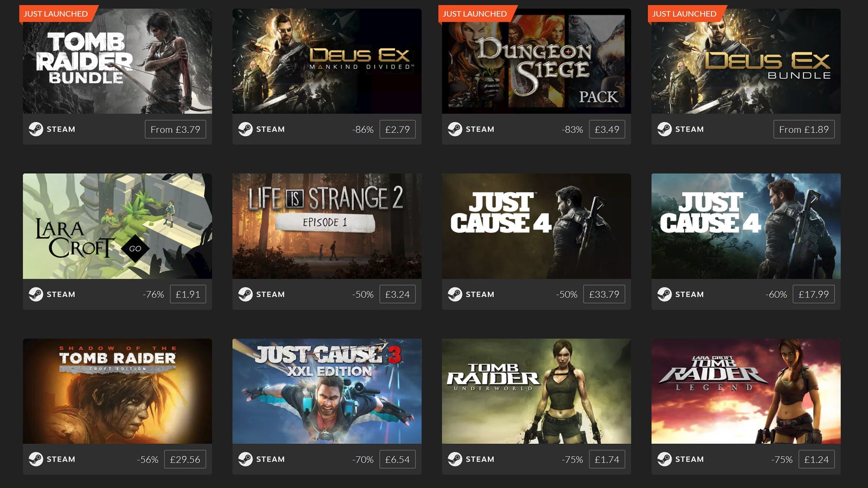Click the Steam icon under Lara Croft GO
This screenshot has height=488, width=868.
(x=36, y=294)
